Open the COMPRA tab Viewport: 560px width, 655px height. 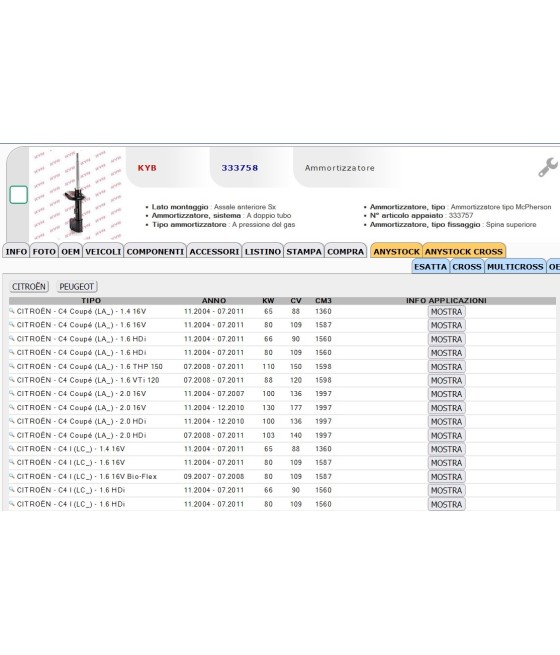click(x=345, y=251)
